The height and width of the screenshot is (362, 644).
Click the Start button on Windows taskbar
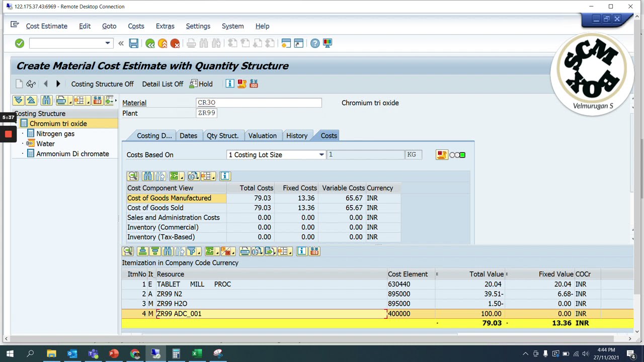(x=10, y=354)
